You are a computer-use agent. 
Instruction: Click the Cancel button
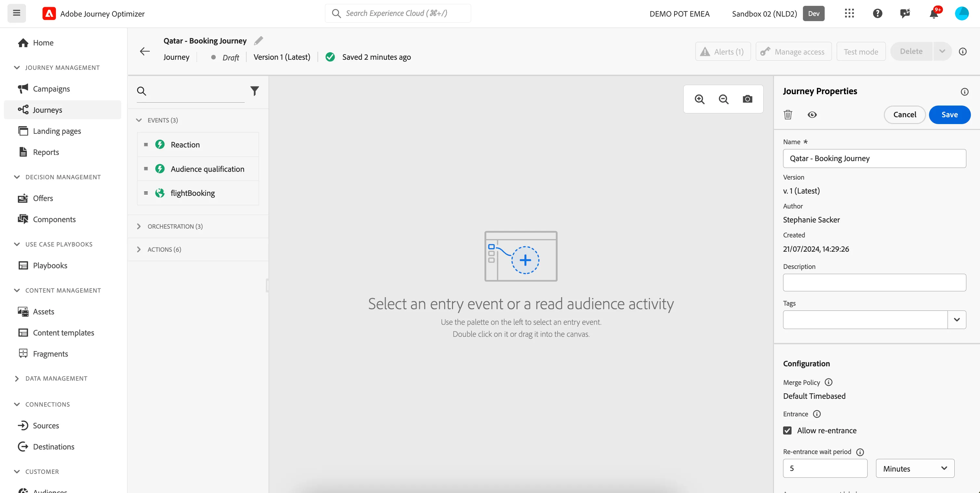(904, 114)
